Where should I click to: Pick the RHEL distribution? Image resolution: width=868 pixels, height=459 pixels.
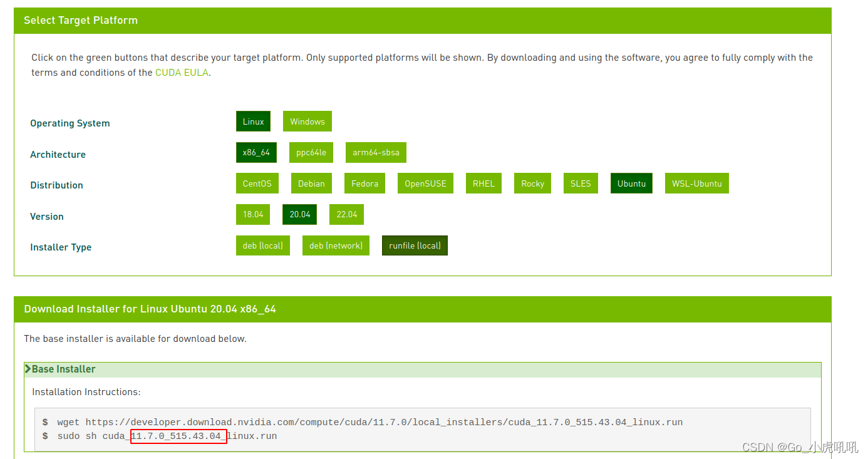pos(483,183)
